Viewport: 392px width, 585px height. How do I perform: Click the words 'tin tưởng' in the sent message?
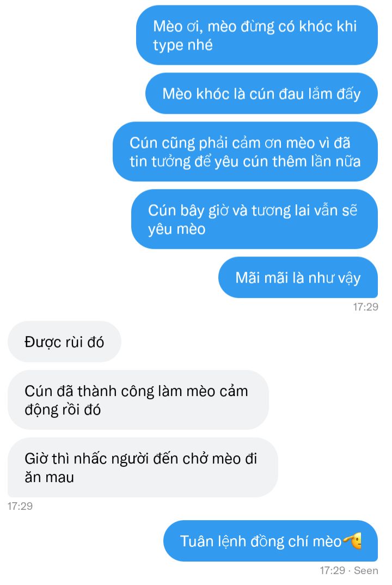[161, 162]
